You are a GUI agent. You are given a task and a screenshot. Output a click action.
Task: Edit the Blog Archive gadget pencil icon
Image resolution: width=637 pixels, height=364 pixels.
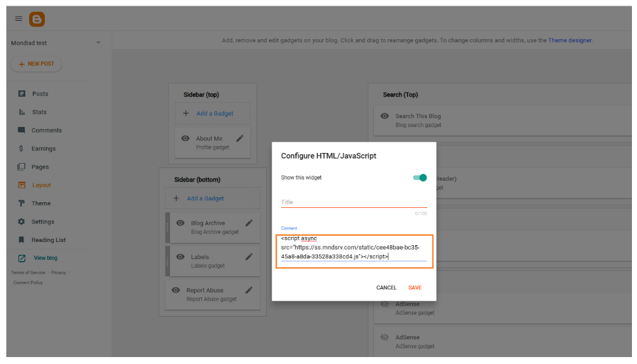(249, 223)
